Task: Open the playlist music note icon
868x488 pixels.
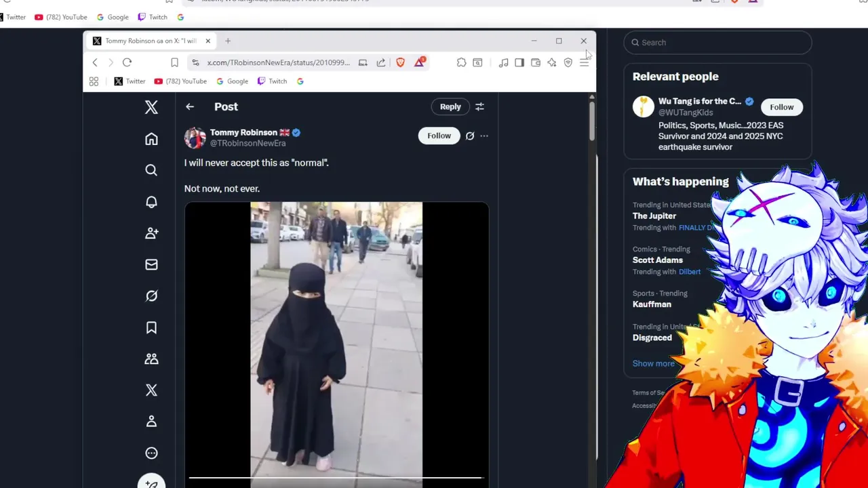Action: click(x=503, y=62)
